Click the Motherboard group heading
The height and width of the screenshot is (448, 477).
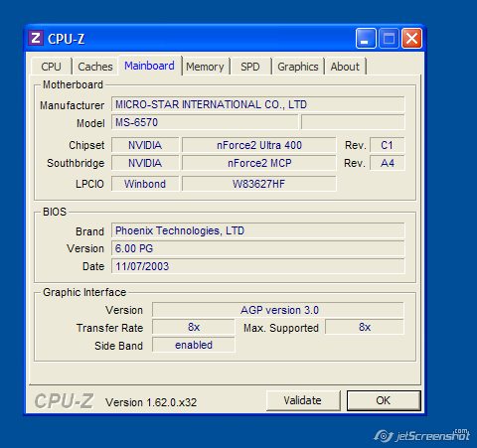click(73, 84)
